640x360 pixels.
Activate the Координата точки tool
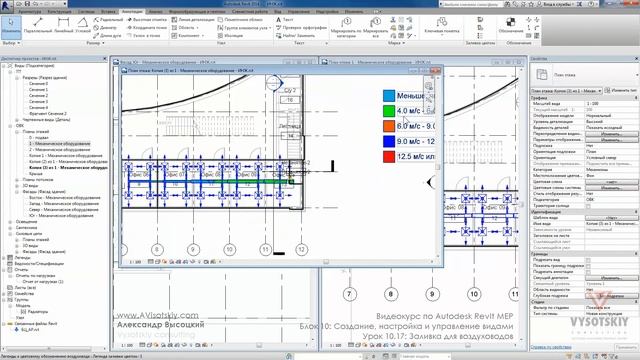pos(147,27)
